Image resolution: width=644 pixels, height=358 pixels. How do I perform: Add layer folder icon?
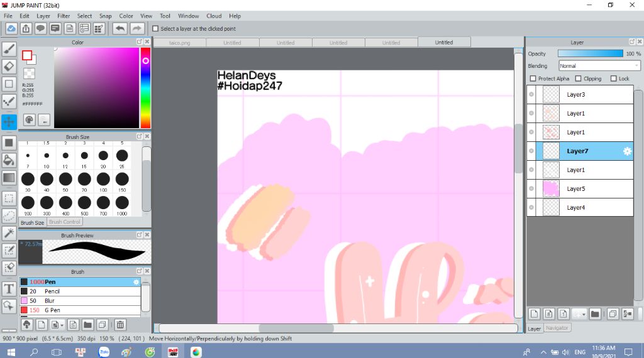point(595,314)
